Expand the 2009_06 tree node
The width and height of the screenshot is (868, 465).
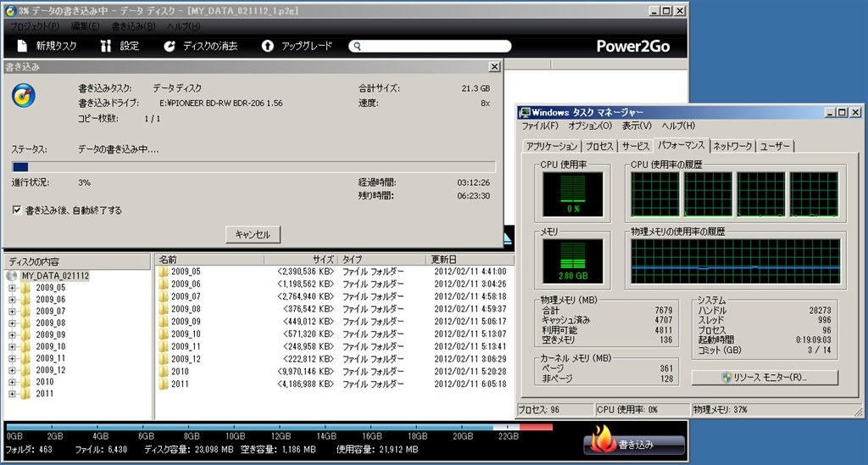12,300
